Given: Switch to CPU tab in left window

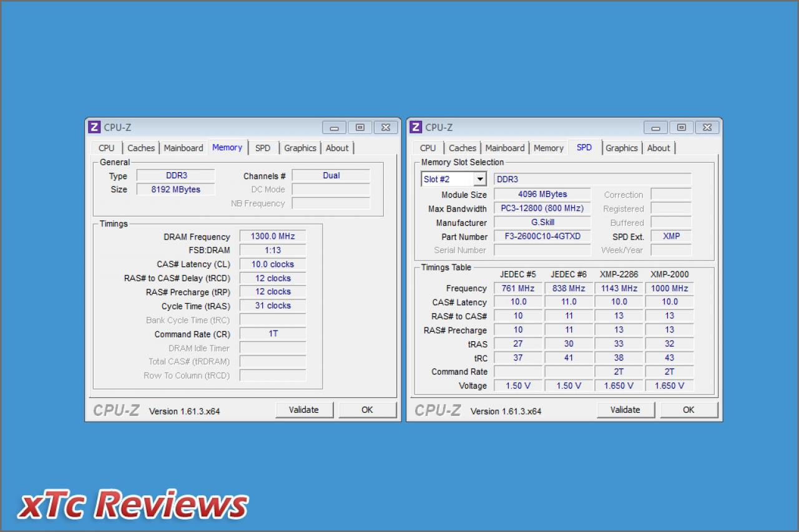Looking at the screenshot, I should click(107, 148).
